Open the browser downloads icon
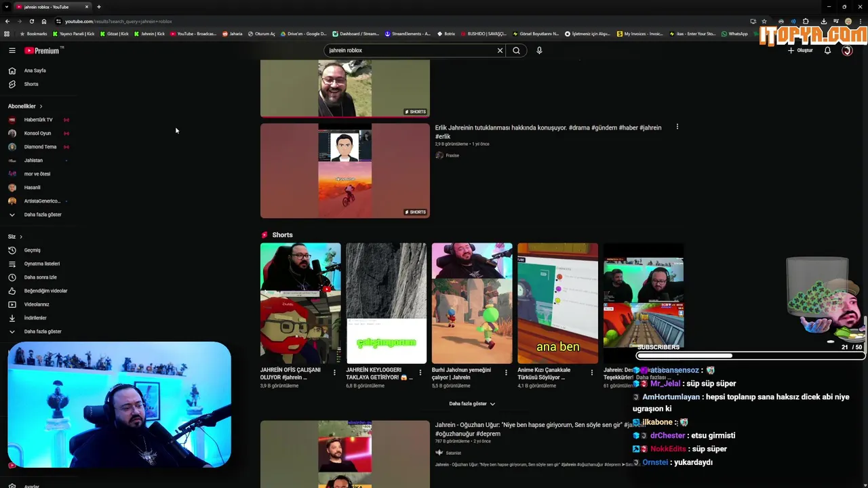Image resolution: width=868 pixels, height=488 pixels. 824,21
